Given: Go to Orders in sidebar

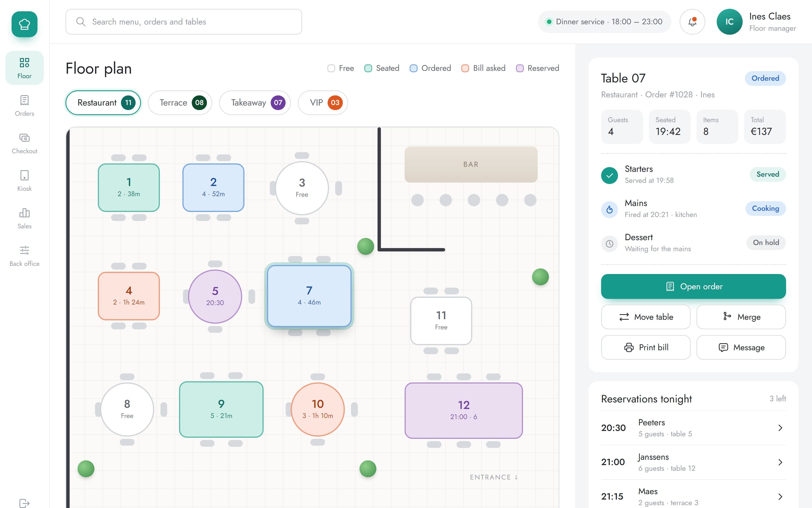Looking at the screenshot, I should [25, 106].
